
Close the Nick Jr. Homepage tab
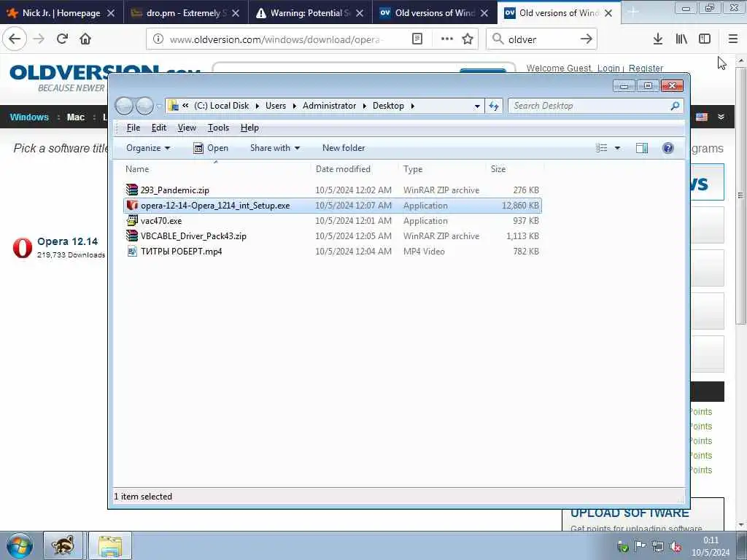111,13
